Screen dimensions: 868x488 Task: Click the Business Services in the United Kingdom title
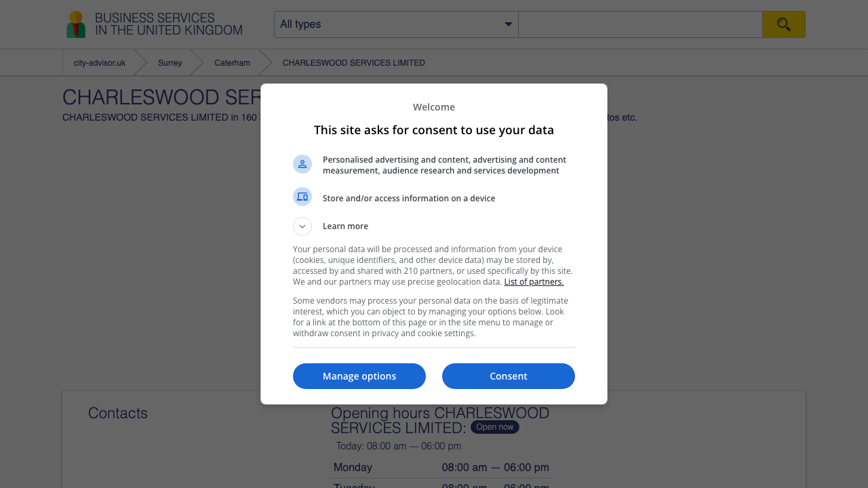click(168, 24)
